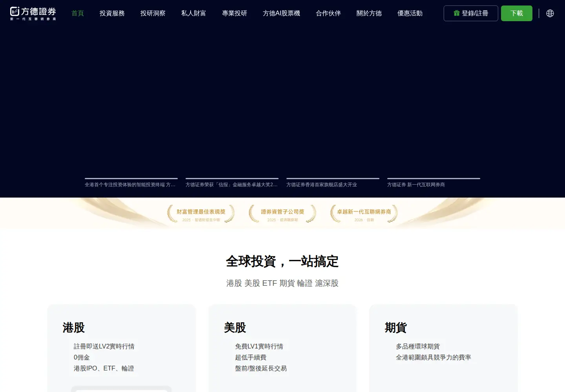Click 全港範圍頗具競爭力的費率 text
This screenshot has height=392, width=565.
[434, 358]
